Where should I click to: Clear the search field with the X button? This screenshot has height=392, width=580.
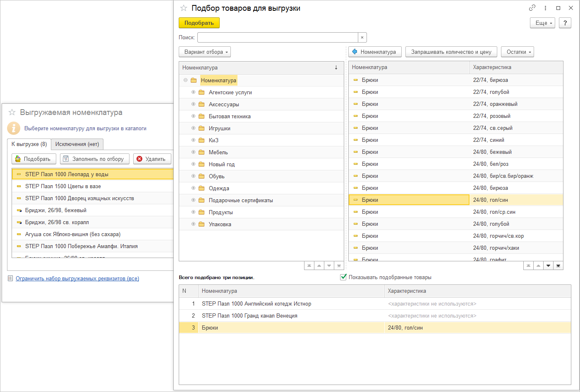[362, 38]
